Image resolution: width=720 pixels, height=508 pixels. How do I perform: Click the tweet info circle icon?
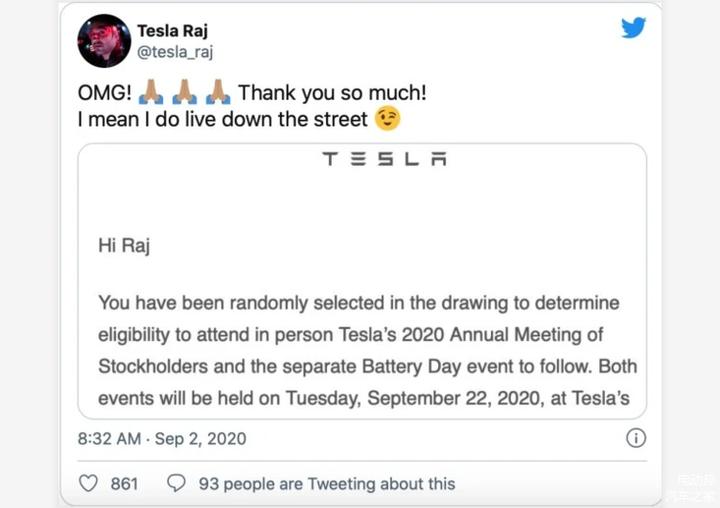click(636, 438)
